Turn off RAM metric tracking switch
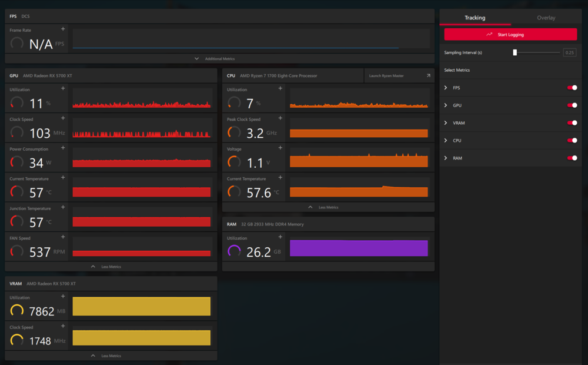Screen dimensions: 588x365 [572, 158]
